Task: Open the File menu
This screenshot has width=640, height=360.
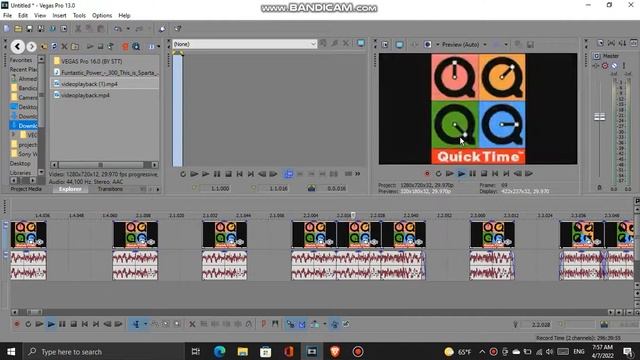Action: [7, 16]
